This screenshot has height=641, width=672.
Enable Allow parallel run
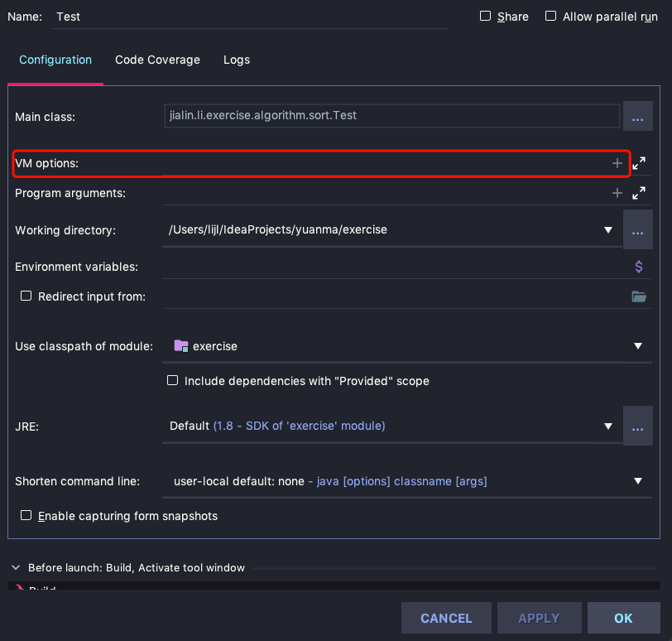click(x=550, y=17)
